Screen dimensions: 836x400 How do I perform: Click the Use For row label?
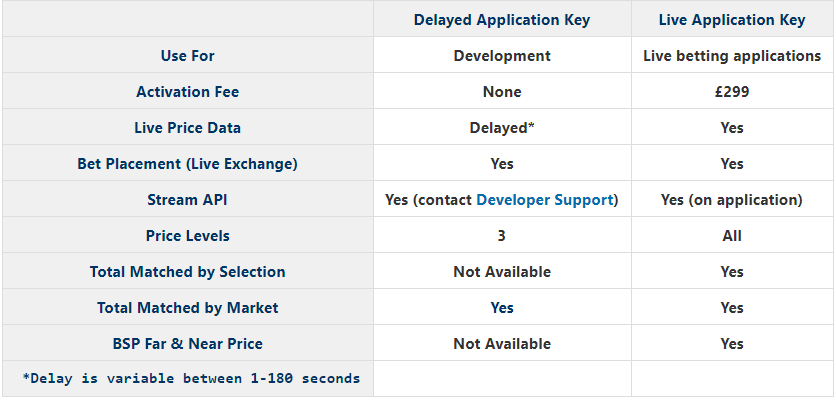click(188, 56)
